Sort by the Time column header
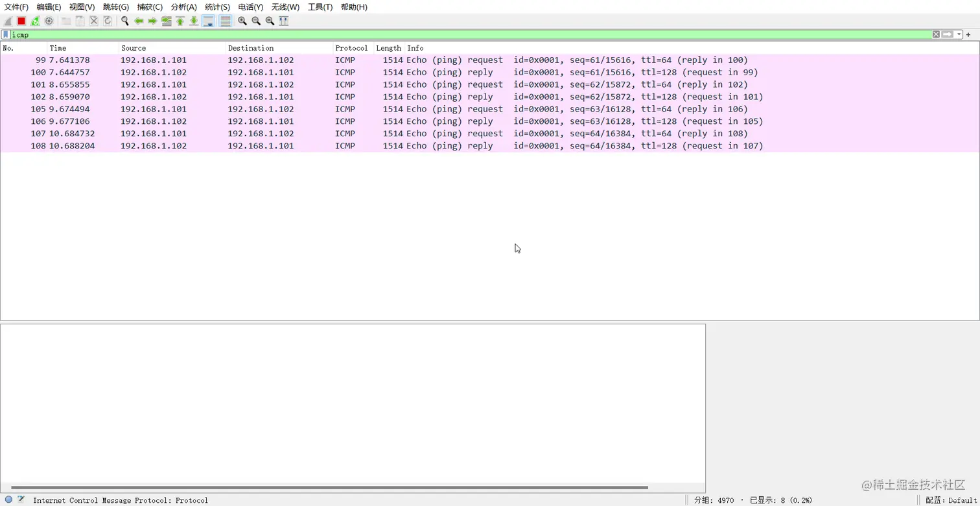The width and height of the screenshot is (980, 506). 84,48
